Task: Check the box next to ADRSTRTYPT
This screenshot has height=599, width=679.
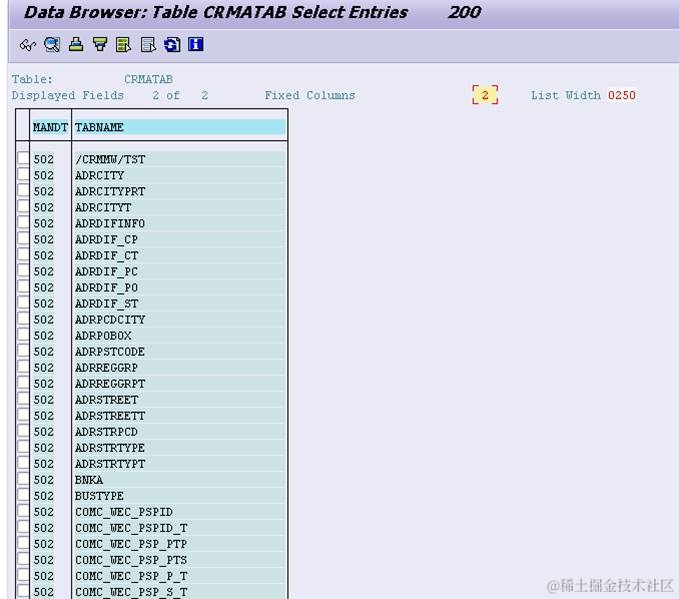Action: 23,463
